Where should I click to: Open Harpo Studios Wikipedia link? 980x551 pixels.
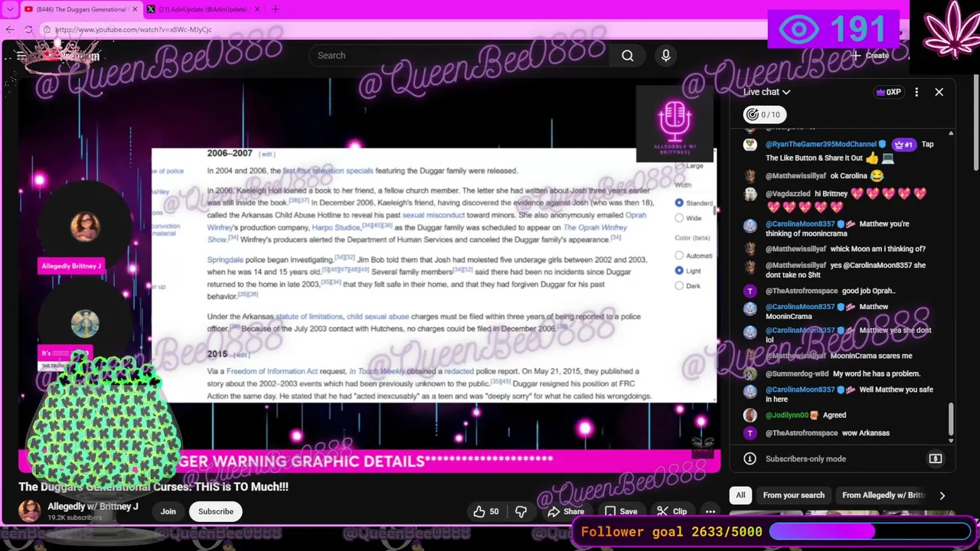[x=335, y=227]
